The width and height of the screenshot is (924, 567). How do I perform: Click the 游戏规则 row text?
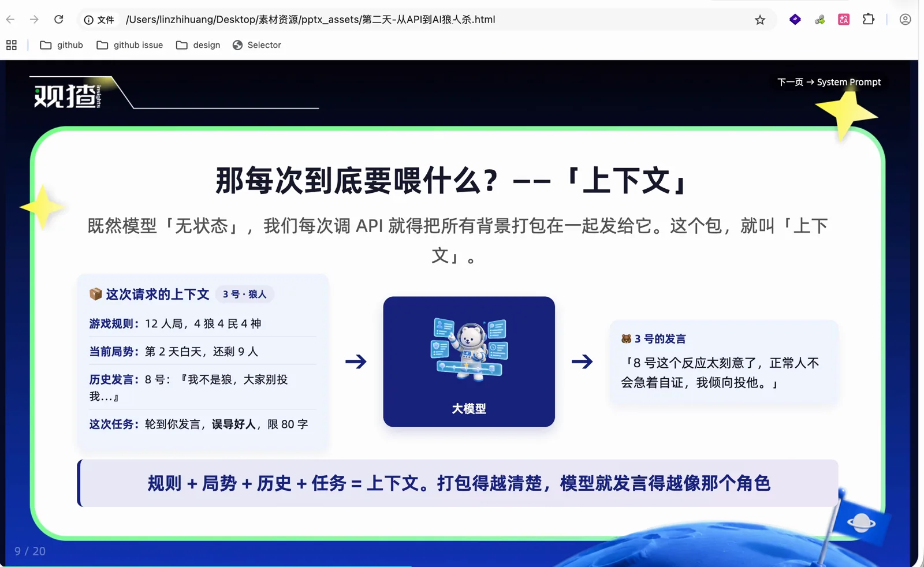(x=175, y=324)
